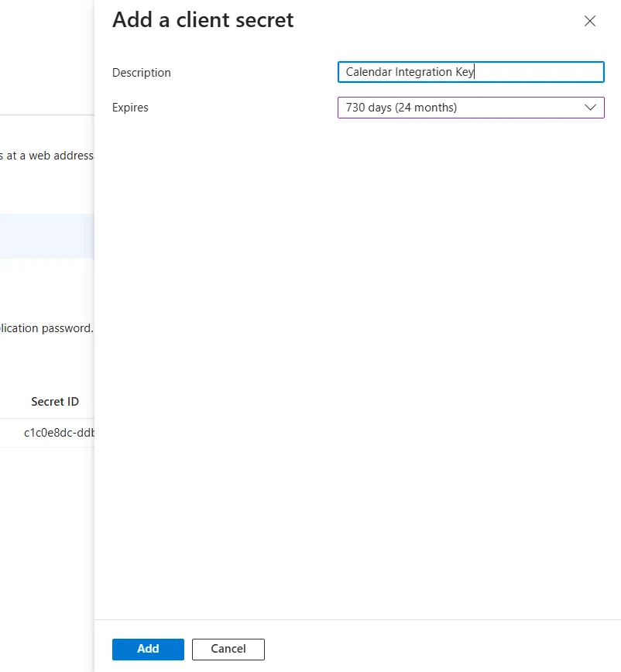Click the Add a client secret heading
The height and width of the screenshot is (672, 621).
tap(203, 20)
